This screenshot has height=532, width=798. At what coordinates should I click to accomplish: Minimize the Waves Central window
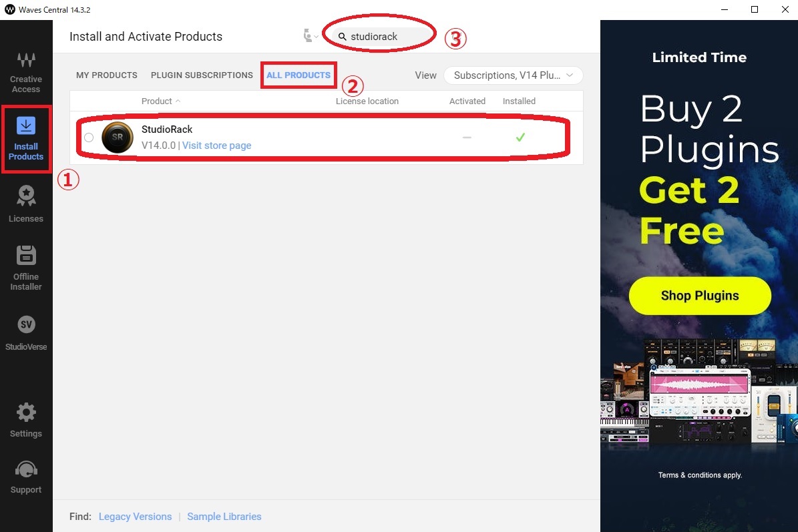(x=725, y=9)
